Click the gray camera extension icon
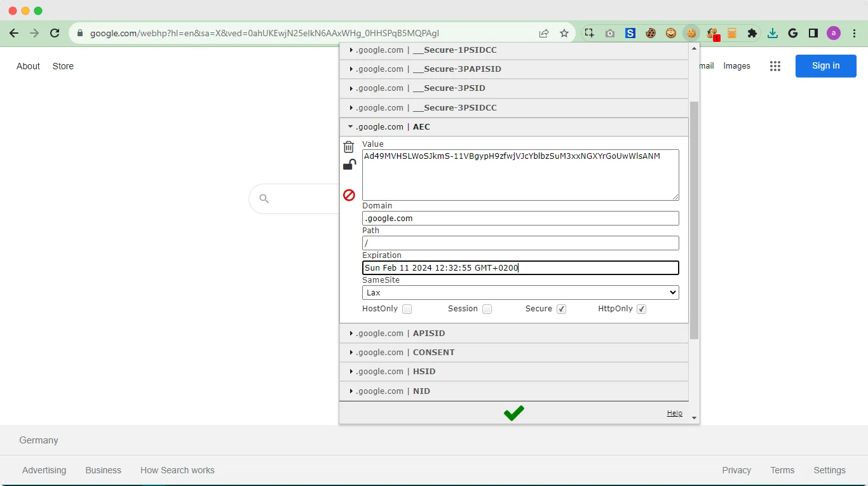Screen dimensions: 868x486 (x=610, y=33)
